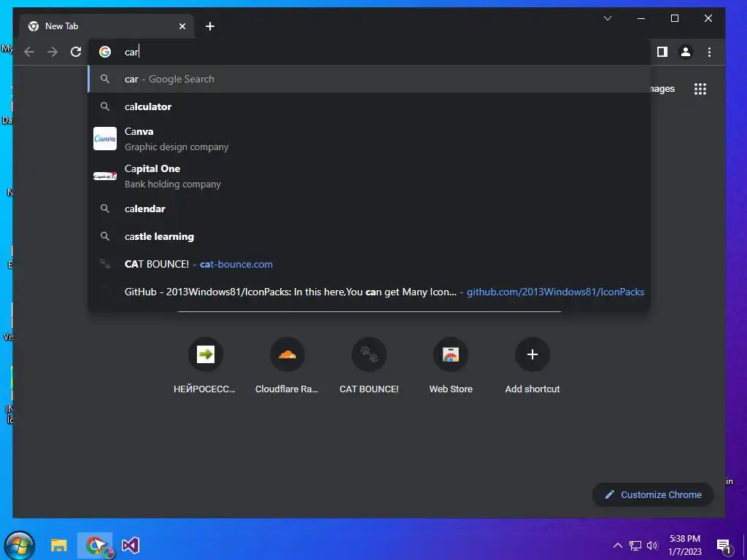Open the Images link

(x=662, y=88)
